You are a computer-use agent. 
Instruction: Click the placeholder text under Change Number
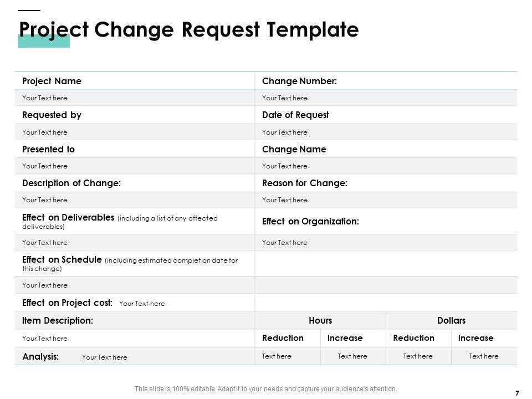[x=284, y=98]
